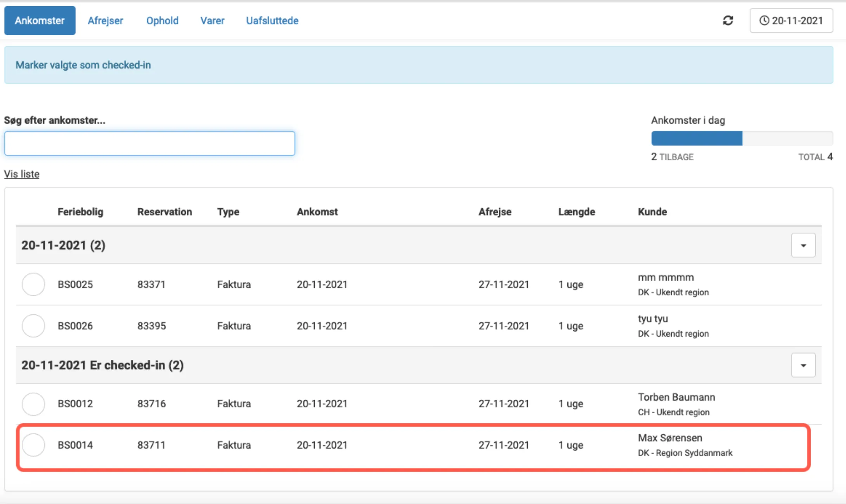Select the BS0026 reservation radio circle
Image resolution: width=846 pixels, height=504 pixels.
(33, 326)
